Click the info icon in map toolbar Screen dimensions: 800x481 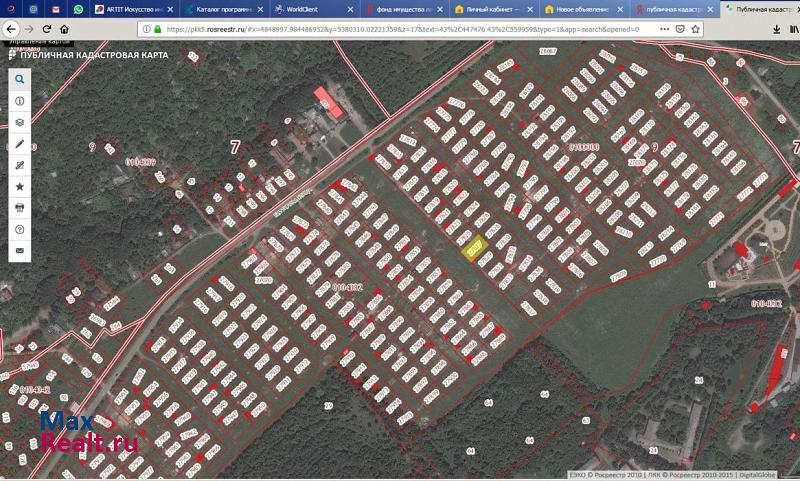coord(19,101)
